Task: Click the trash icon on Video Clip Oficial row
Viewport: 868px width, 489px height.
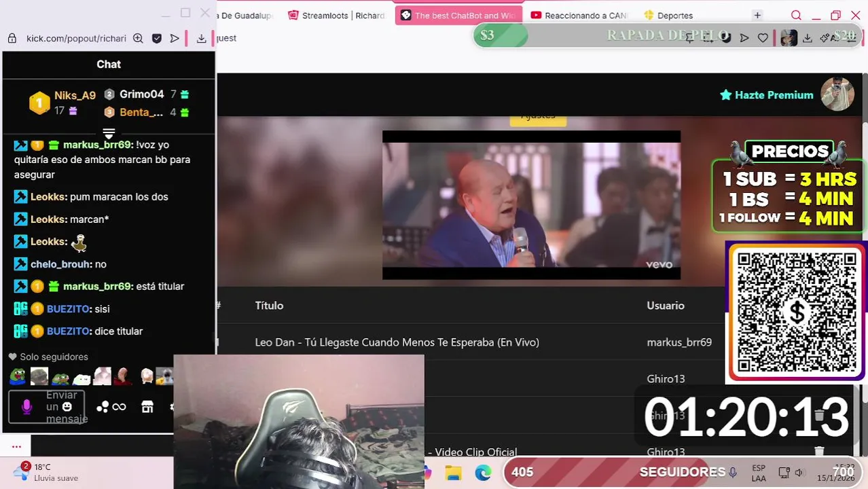Action: 819,451
